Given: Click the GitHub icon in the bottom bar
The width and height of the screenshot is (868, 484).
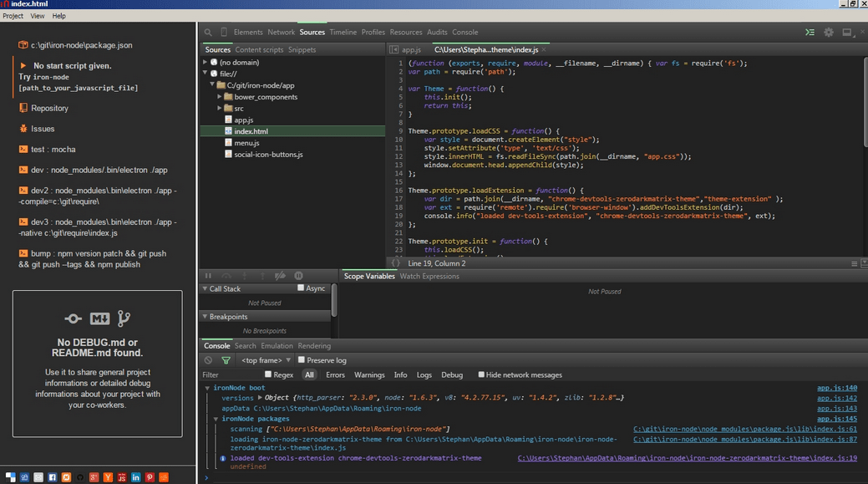Looking at the screenshot, I should 80,477.
